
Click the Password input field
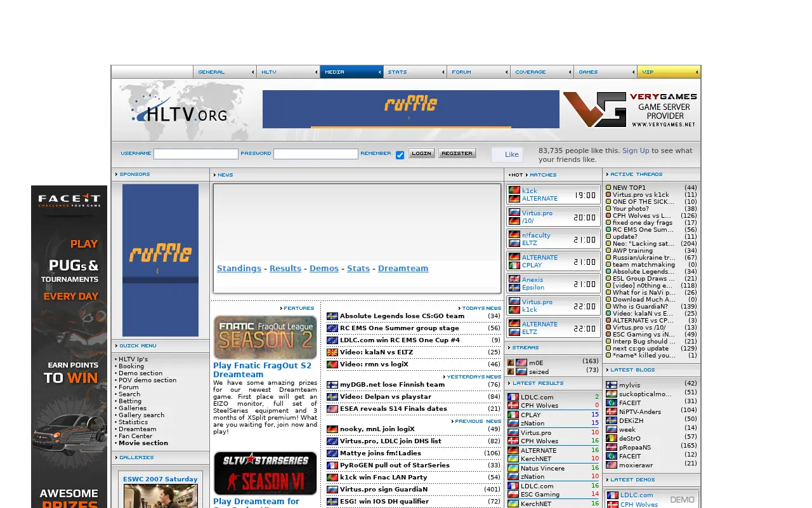(x=316, y=154)
